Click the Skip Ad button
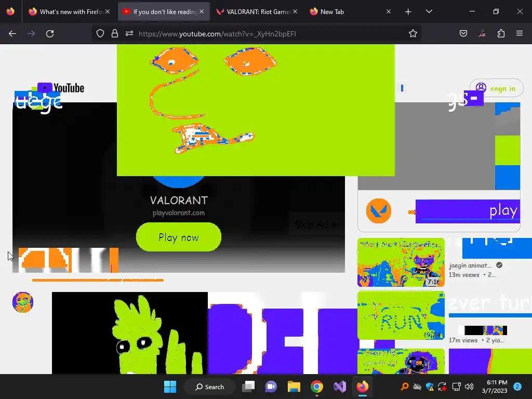532x399 pixels. coord(316,224)
